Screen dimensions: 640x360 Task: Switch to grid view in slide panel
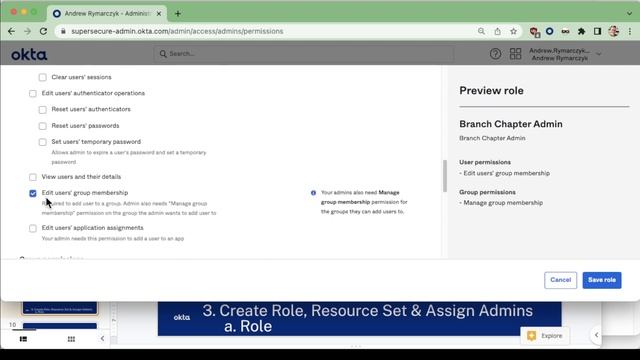(x=71, y=339)
